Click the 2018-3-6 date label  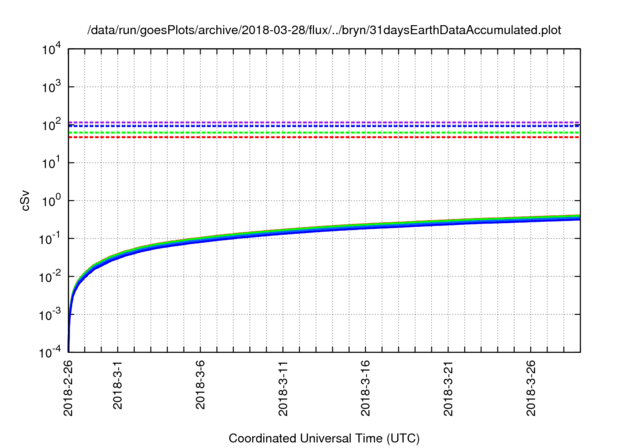[200, 384]
